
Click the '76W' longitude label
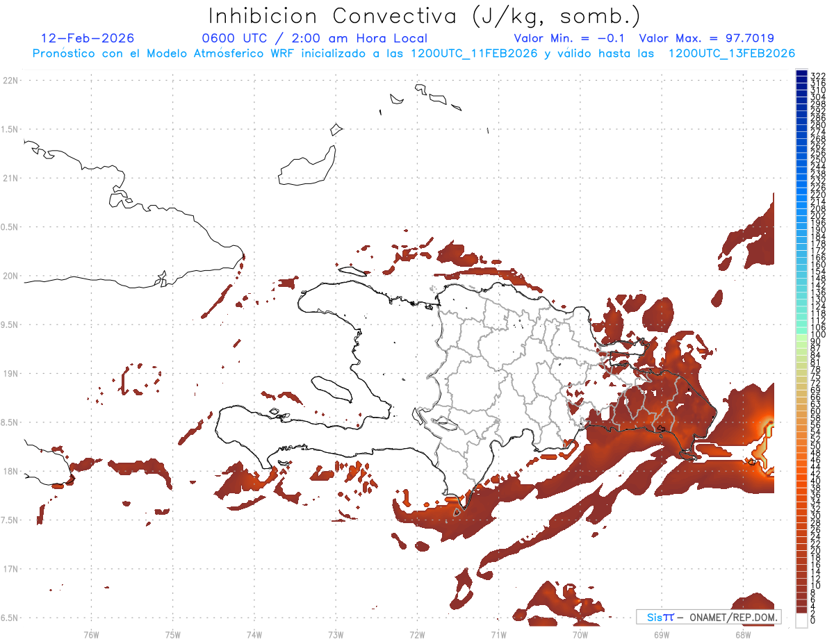(x=91, y=634)
